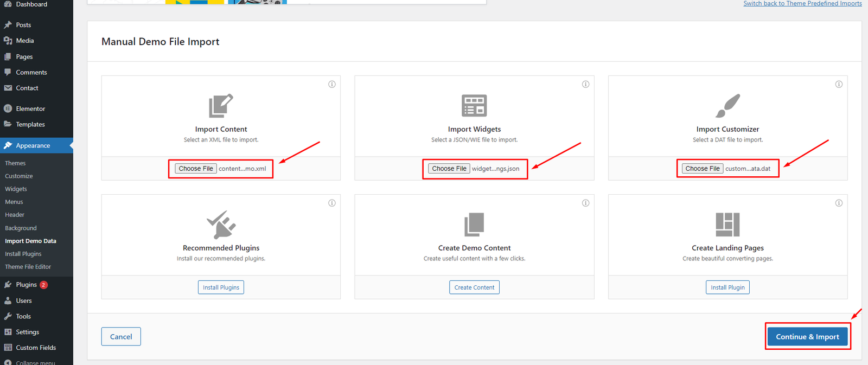Open Elementor in the admin sidebar
This screenshot has height=365, width=868.
[x=30, y=108]
